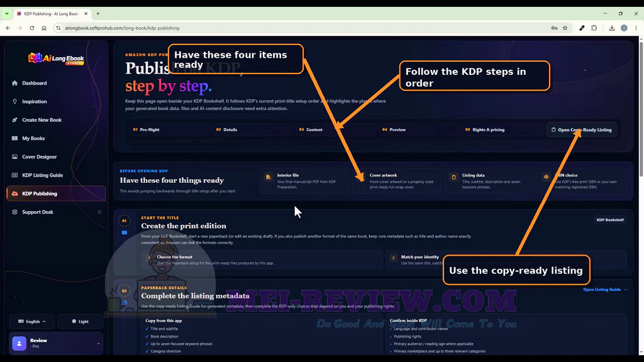Click the Dashboard home icon
The height and width of the screenshot is (362, 644).
pos(15,83)
